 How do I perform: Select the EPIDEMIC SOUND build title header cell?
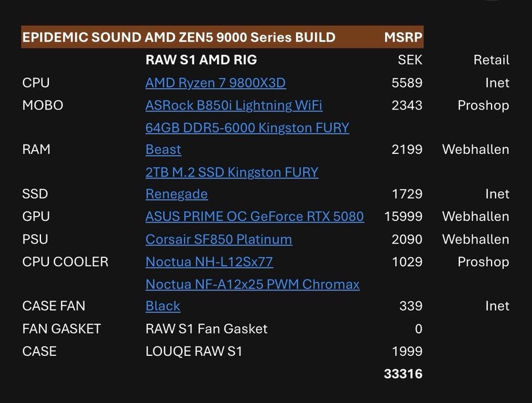click(x=178, y=38)
